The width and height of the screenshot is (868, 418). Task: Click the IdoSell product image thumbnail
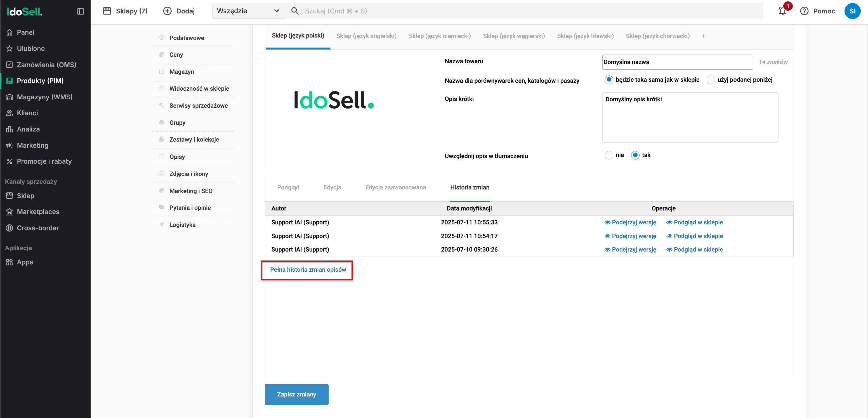(x=334, y=100)
